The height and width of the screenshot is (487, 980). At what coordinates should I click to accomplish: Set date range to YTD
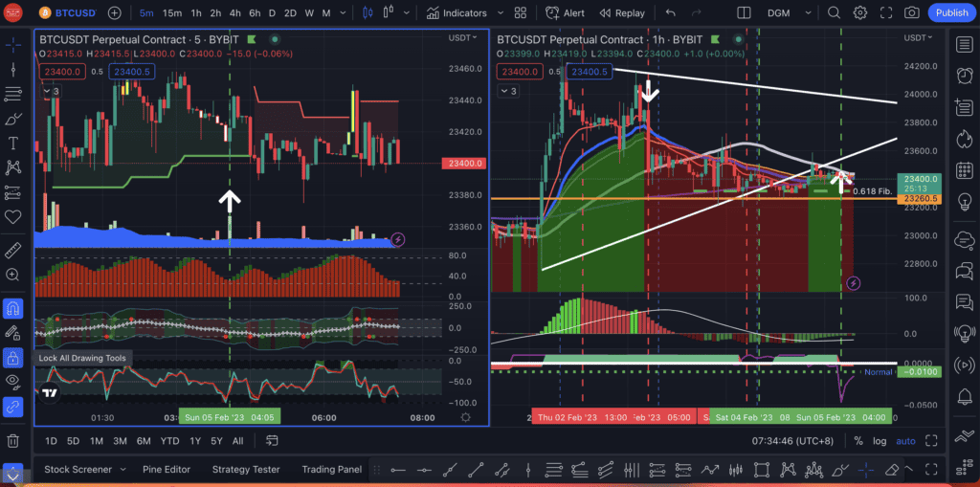click(169, 441)
